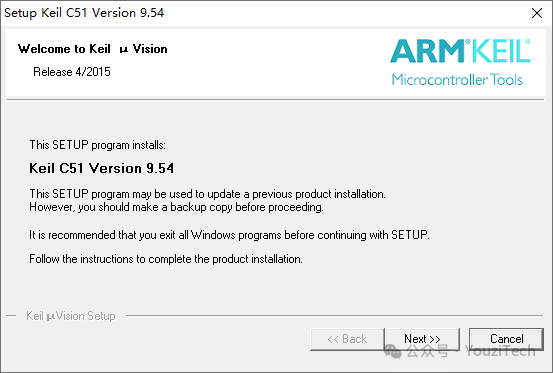Click the 公众号 watermark text
The image size is (553, 373).
[427, 351]
